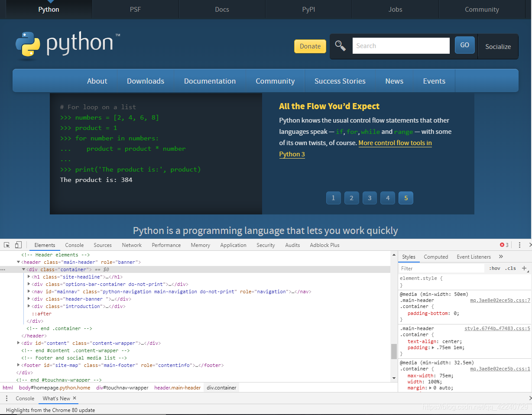This screenshot has height=415, width=532.
Task: Click the GO search button
Action: [465, 45]
